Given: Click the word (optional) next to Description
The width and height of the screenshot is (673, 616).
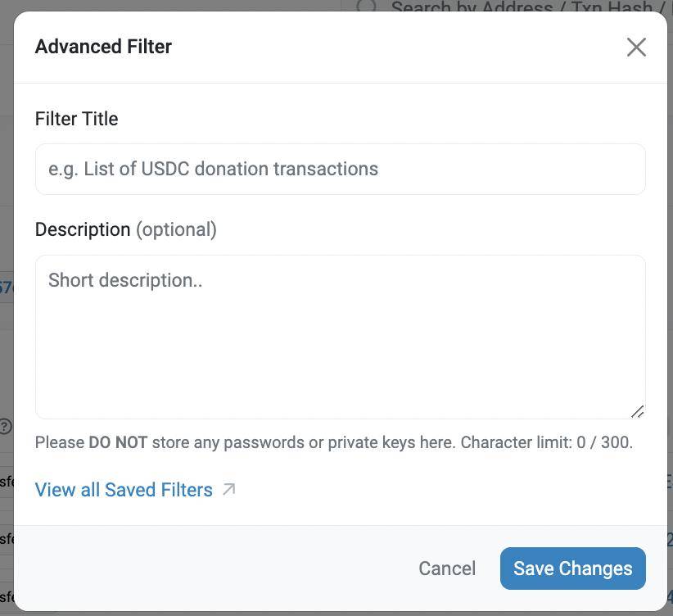Looking at the screenshot, I should 176,229.
